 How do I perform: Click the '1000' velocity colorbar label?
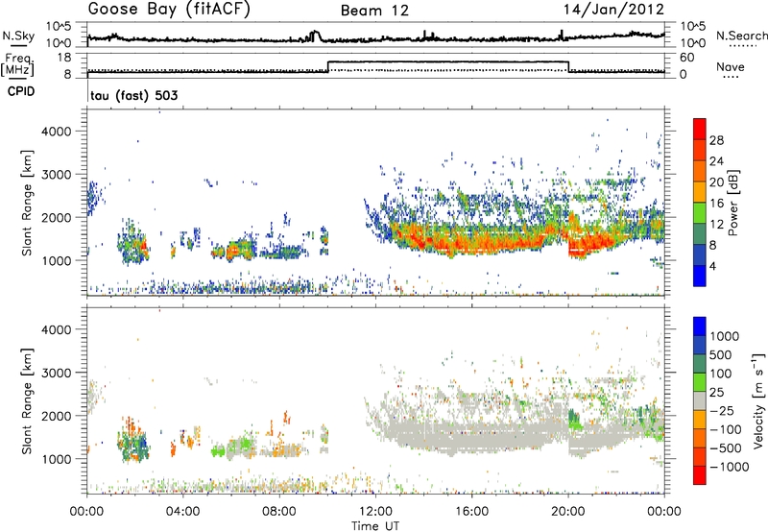coord(724,336)
